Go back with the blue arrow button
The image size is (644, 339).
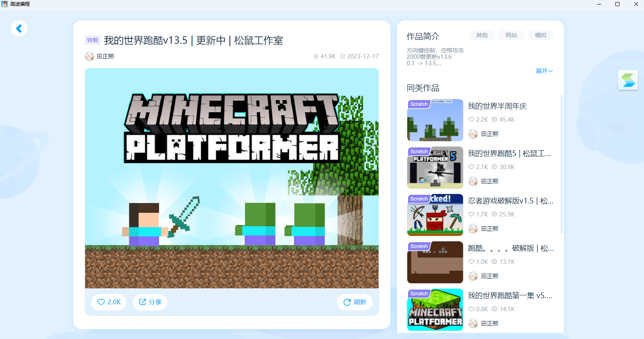[19, 29]
